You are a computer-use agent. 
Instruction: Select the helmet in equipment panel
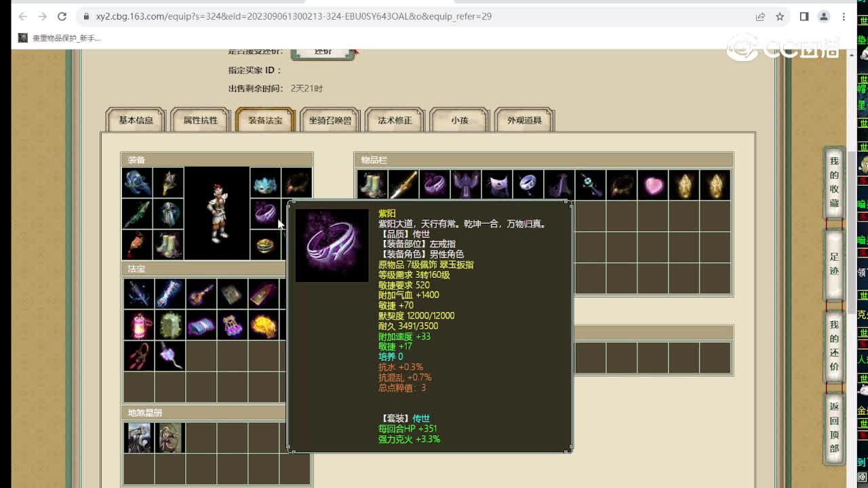tap(138, 183)
